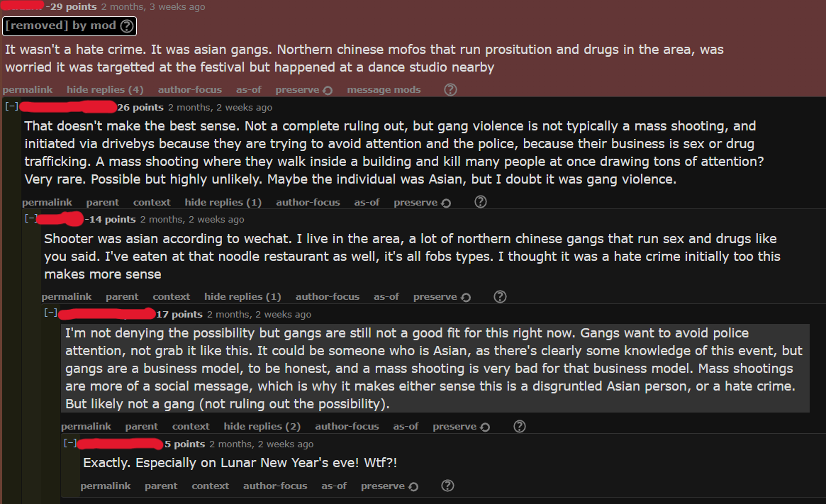Hide replies (4) on top comment
Screen dimensions: 826x504
click(105, 89)
